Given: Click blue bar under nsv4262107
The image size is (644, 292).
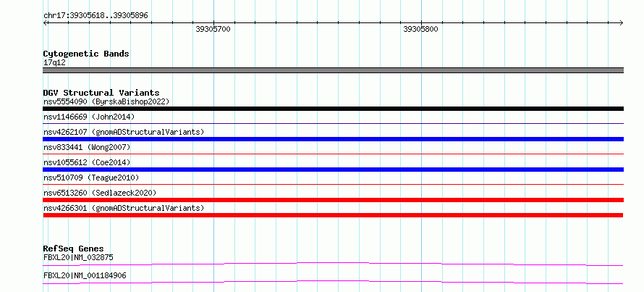Looking at the screenshot, I should [333, 139].
